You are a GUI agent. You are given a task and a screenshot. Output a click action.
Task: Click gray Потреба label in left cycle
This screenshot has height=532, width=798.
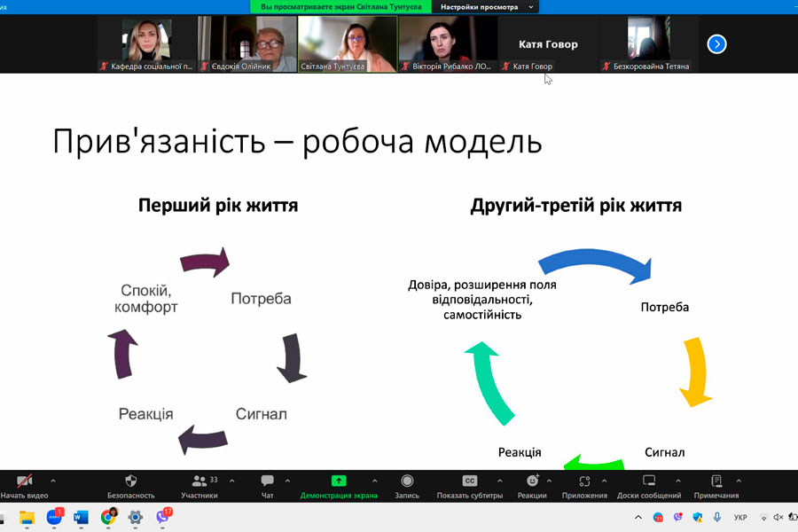pyautogui.click(x=261, y=298)
